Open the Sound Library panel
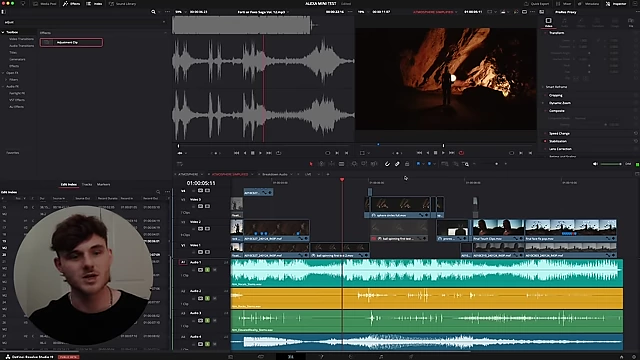Image resolution: width=640 pixels, height=360 pixels. [x=122, y=4]
